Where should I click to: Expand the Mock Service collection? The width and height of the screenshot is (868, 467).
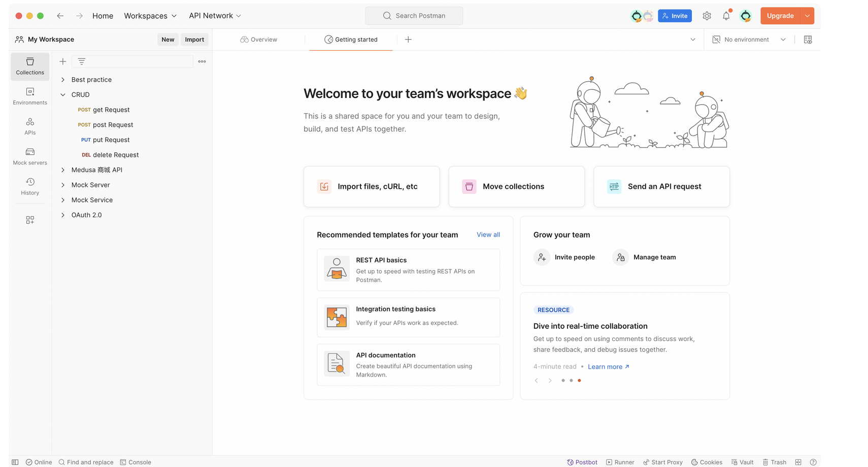63,200
